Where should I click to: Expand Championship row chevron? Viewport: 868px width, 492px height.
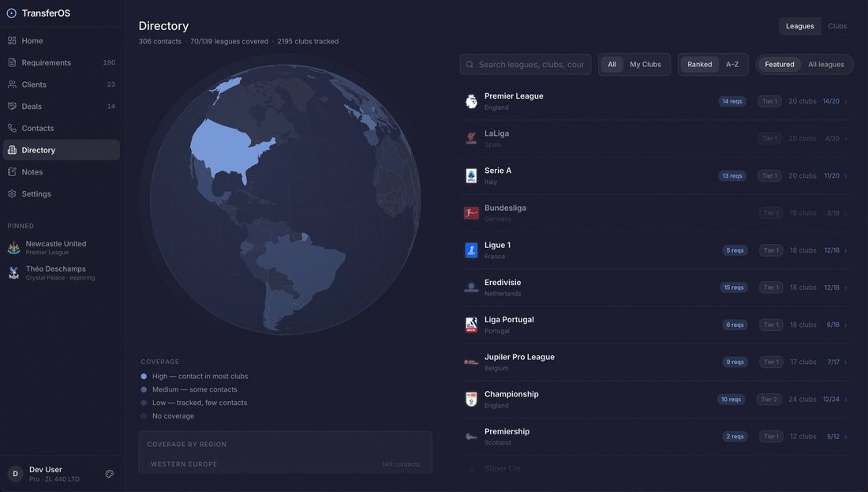pos(846,399)
